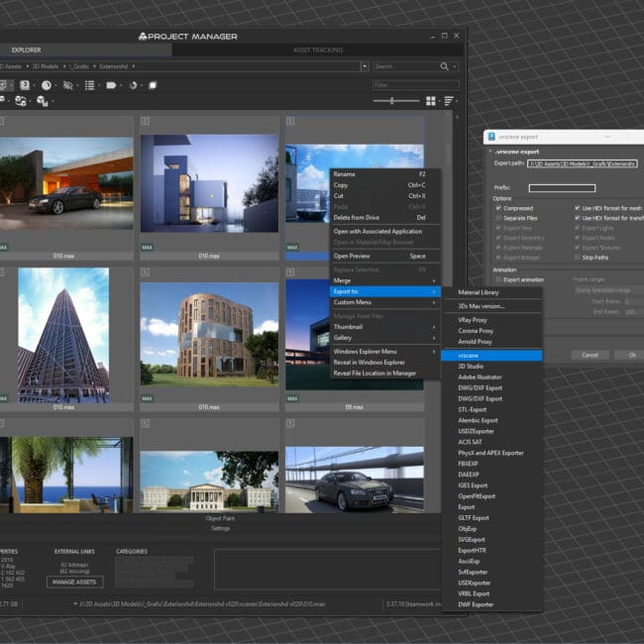644x644 pixels.
Task: Open the frame range combo box
Action: [608, 290]
